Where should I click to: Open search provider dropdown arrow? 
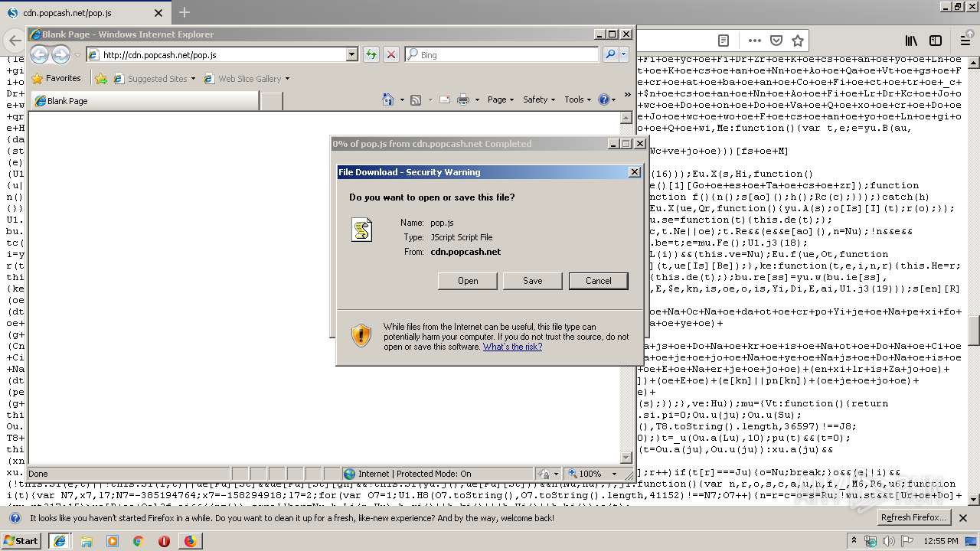pos(624,54)
